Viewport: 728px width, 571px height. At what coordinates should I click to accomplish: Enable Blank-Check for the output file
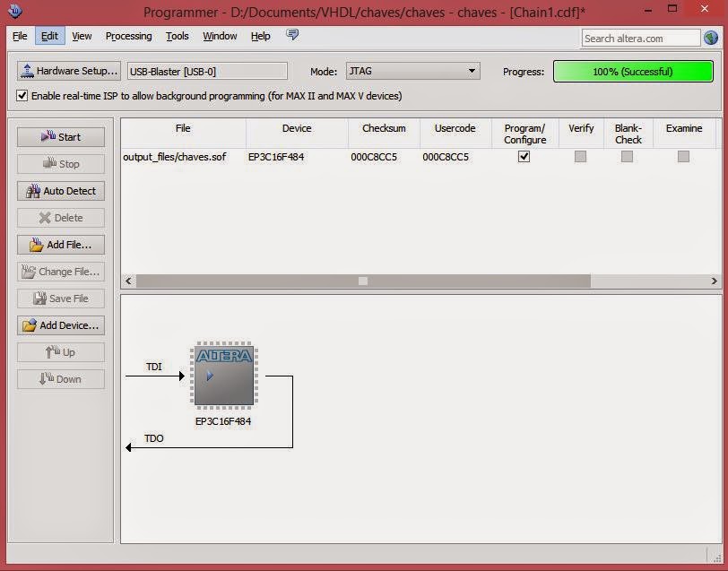(x=628, y=157)
